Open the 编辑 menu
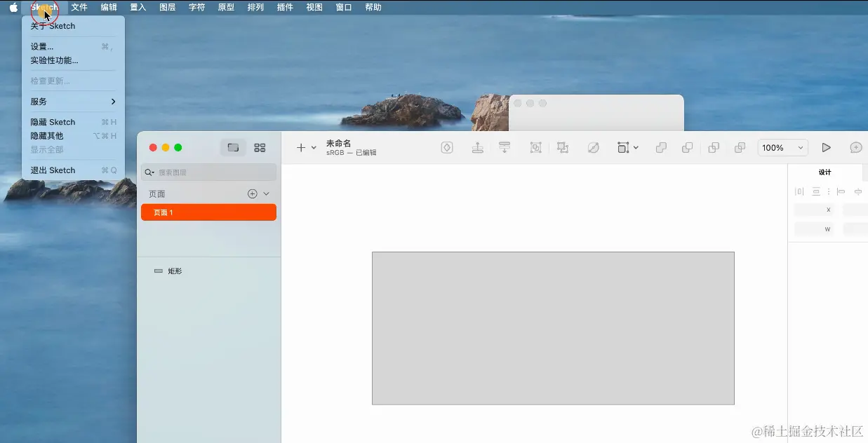The height and width of the screenshot is (443, 868). click(x=109, y=7)
